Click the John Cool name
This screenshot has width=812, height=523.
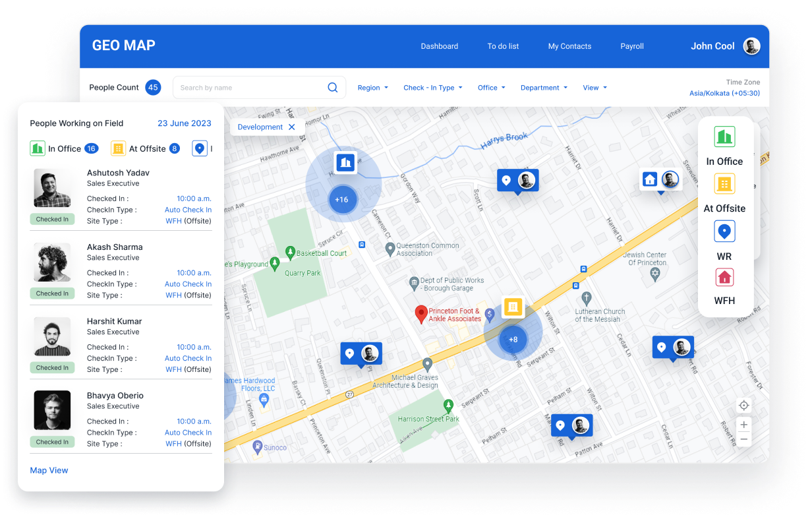tap(712, 46)
